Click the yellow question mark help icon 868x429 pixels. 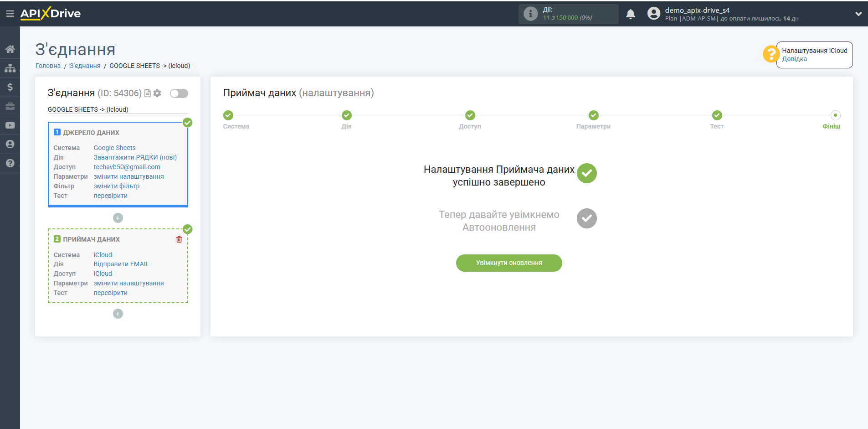[771, 54]
